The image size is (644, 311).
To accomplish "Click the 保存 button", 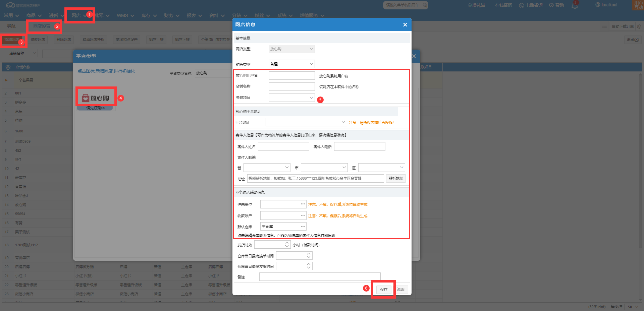I will (384, 290).
